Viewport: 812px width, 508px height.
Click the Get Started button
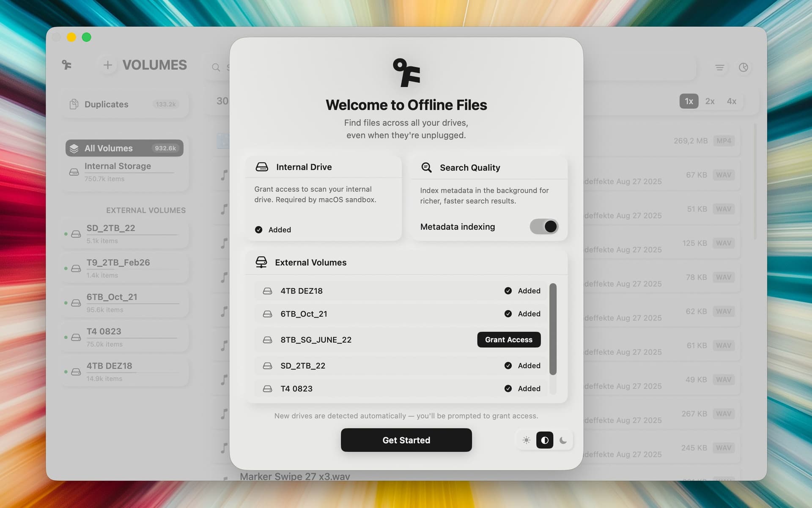406,440
